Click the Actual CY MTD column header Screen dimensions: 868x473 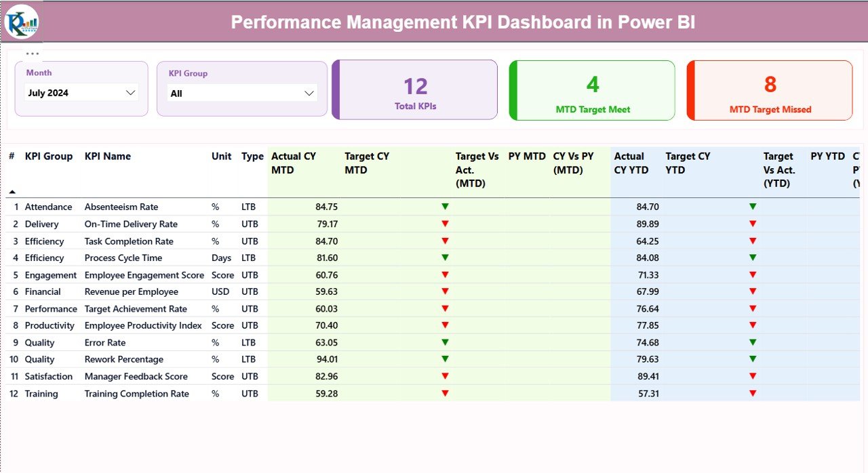[x=294, y=163]
